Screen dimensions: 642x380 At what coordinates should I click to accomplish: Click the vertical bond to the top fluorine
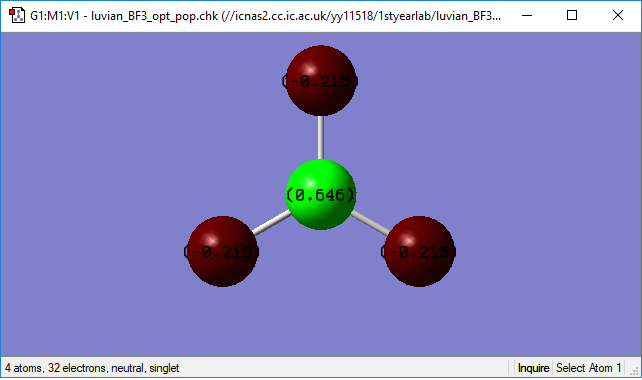click(x=321, y=138)
